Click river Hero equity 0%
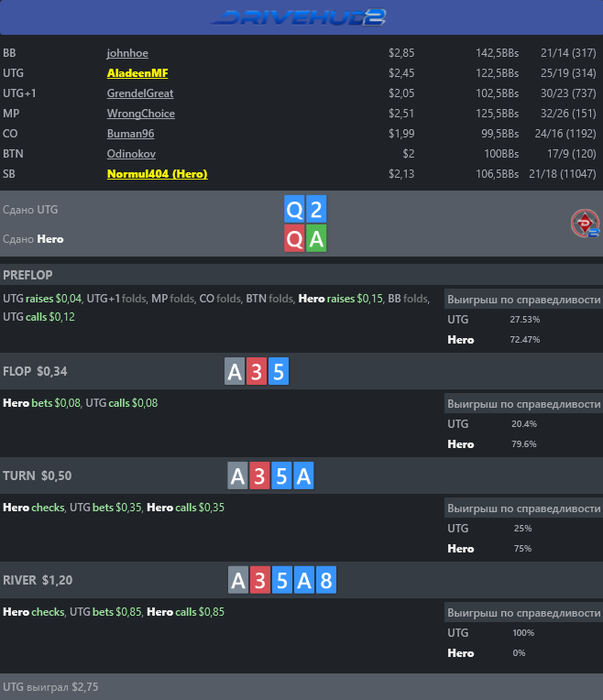Viewport: 603px width, 700px height. pos(519,653)
